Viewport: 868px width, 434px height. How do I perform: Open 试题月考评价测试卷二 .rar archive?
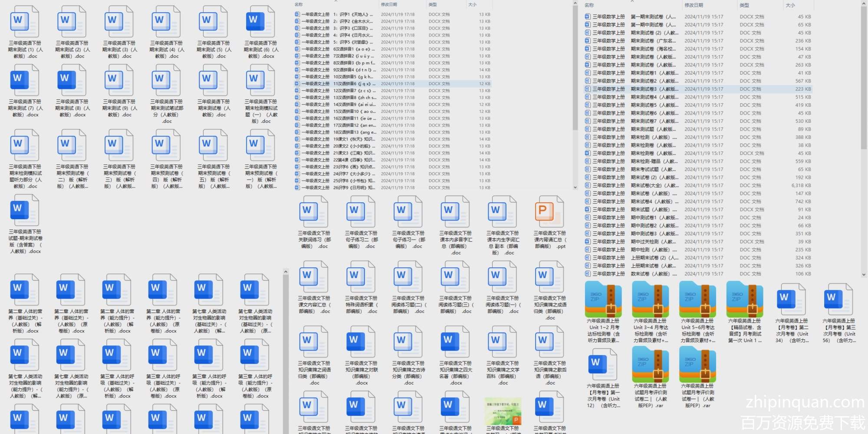point(650,365)
